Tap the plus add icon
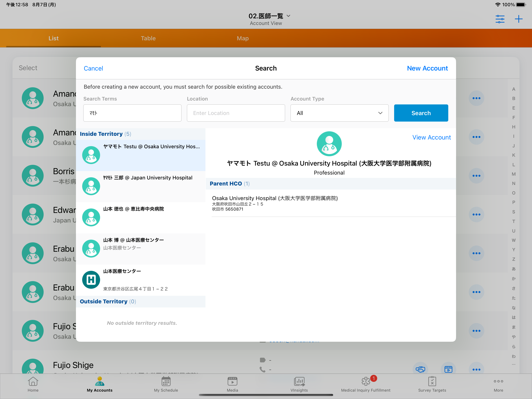The width and height of the screenshot is (532, 399). pos(519,19)
